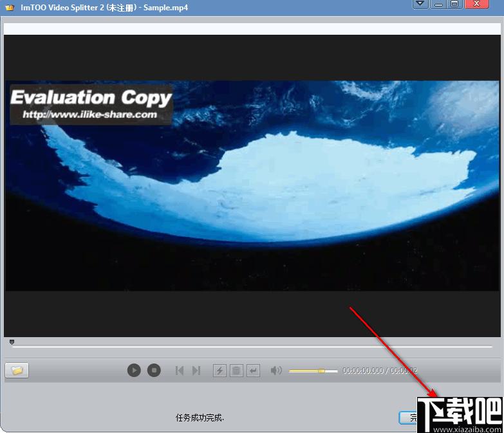Open the title bar dropdown arrow menu
504x433 pixels.
(420, 4)
